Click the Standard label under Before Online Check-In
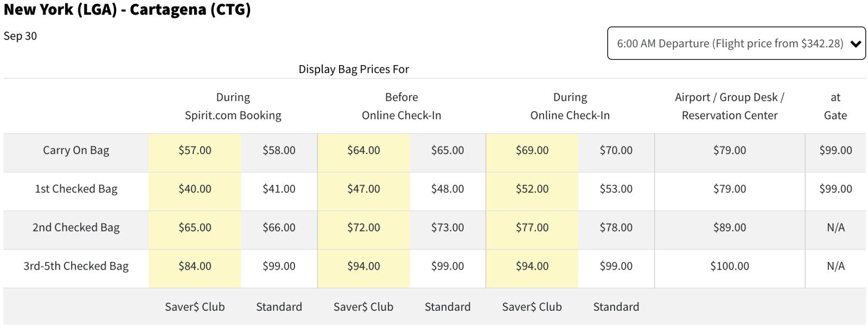This screenshot has height=327, width=868. 448,307
